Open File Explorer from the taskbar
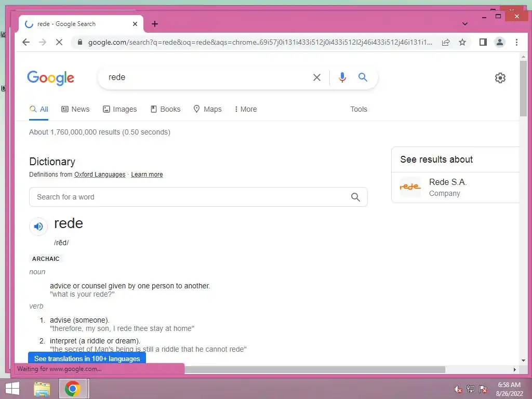532x399 pixels. coord(42,389)
